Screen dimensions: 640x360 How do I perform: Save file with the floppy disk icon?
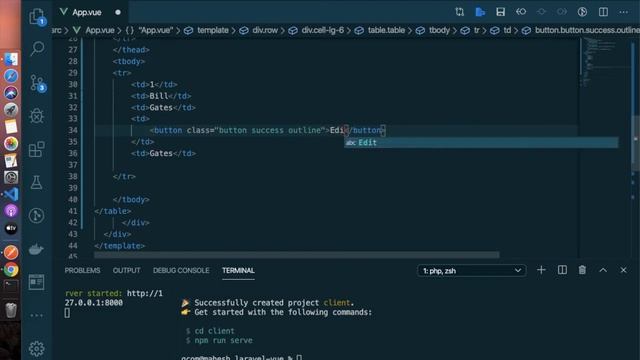click(500, 12)
